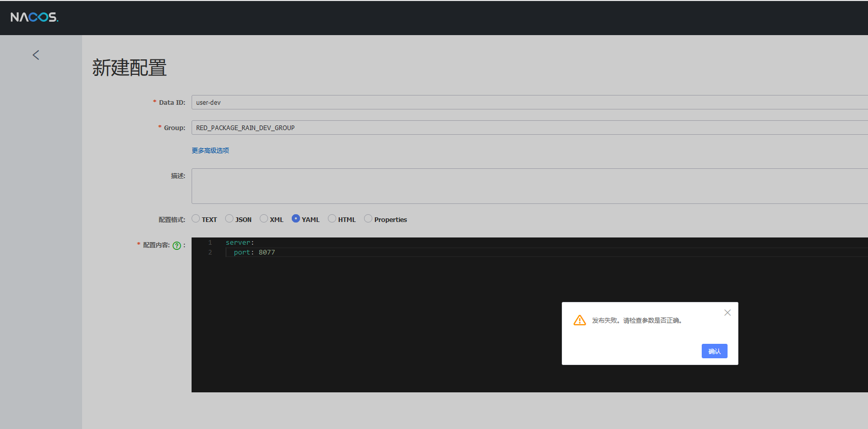868x429 pixels.
Task: Click the 新建配置 page heading
Action: [130, 68]
